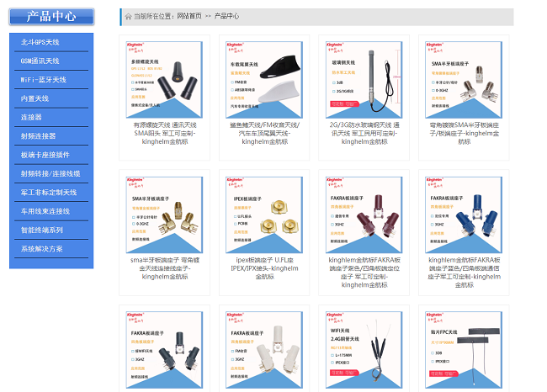Open the 多频螺旋天线 product image
Screen dimensions: 547x392
pyautogui.click(x=164, y=80)
